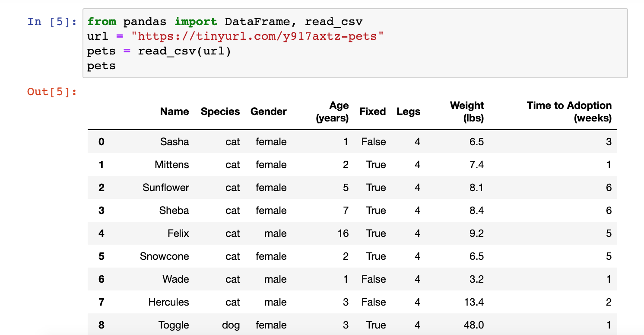Click age value 7 in Sheba's row

(x=346, y=211)
